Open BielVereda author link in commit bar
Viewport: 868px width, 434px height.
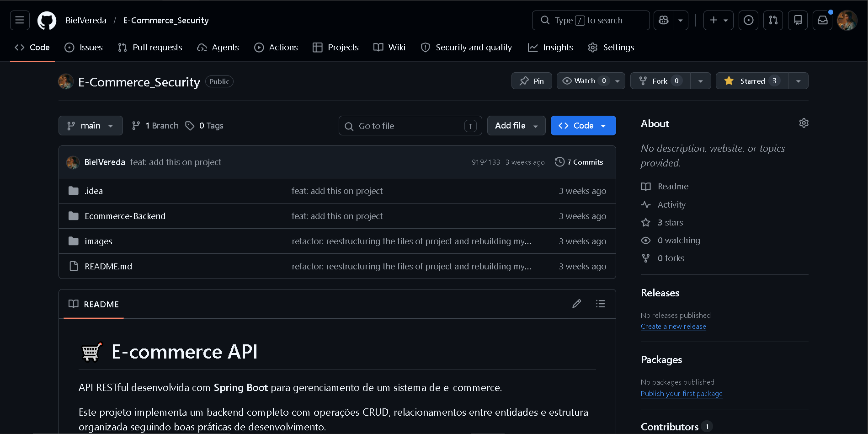click(105, 162)
